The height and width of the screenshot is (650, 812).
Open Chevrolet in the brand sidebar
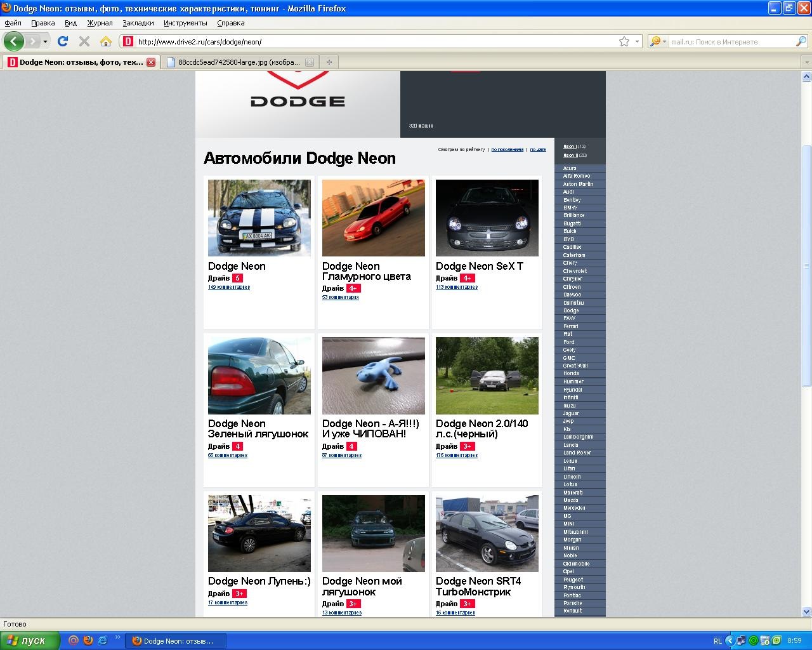(x=575, y=271)
